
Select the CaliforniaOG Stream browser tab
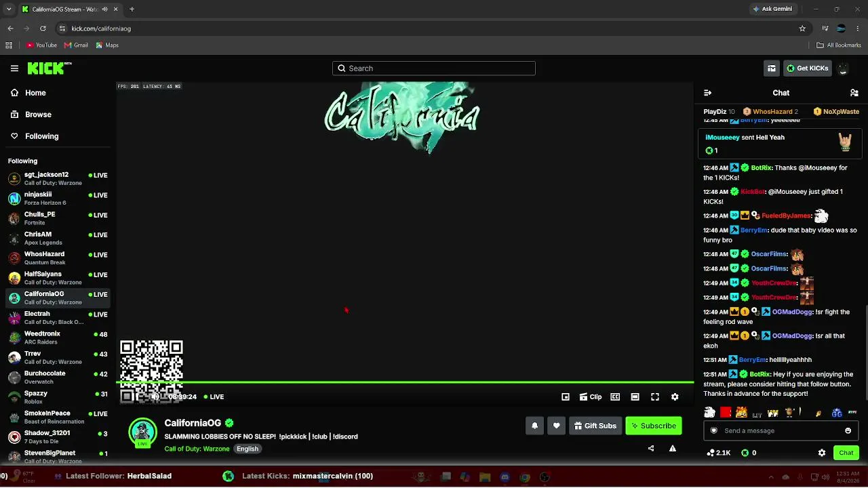click(x=70, y=9)
